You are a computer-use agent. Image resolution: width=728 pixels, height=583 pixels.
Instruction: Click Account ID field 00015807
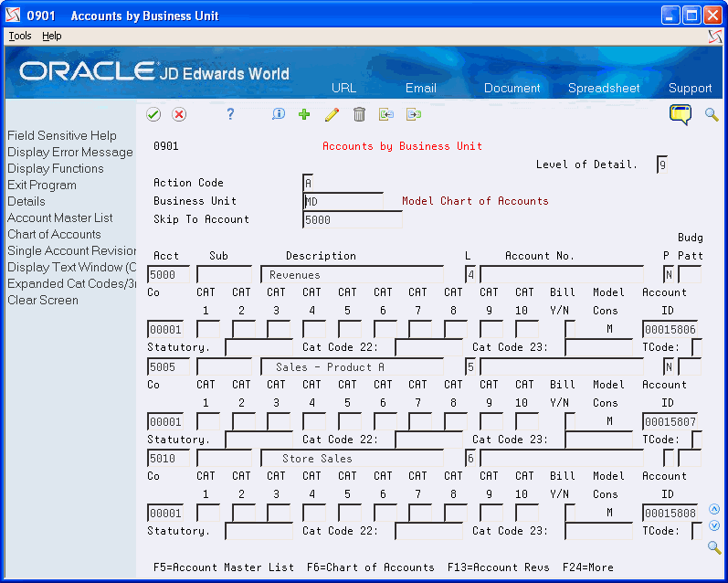tap(670, 422)
